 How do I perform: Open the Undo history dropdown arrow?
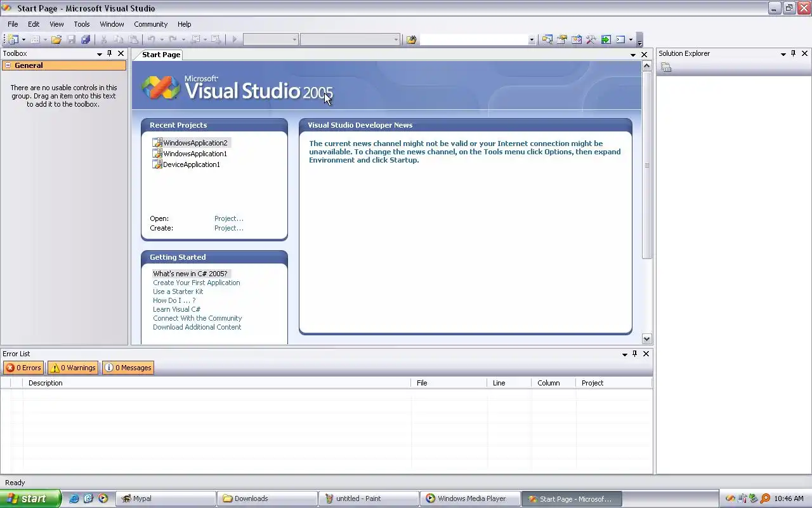162,39
